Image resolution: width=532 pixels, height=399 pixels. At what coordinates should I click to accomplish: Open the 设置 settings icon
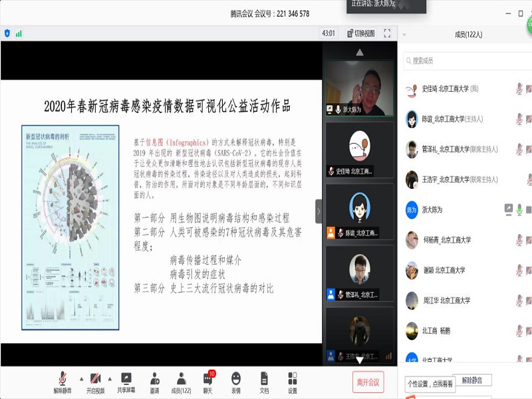(293, 382)
